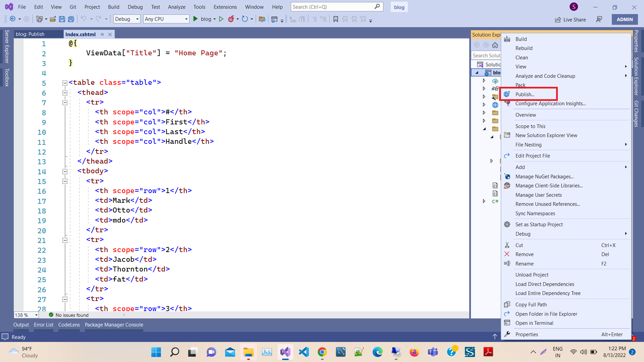Screen dimensions: 644x362
Task: Click the user account avatar S
Action: (574, 7)
